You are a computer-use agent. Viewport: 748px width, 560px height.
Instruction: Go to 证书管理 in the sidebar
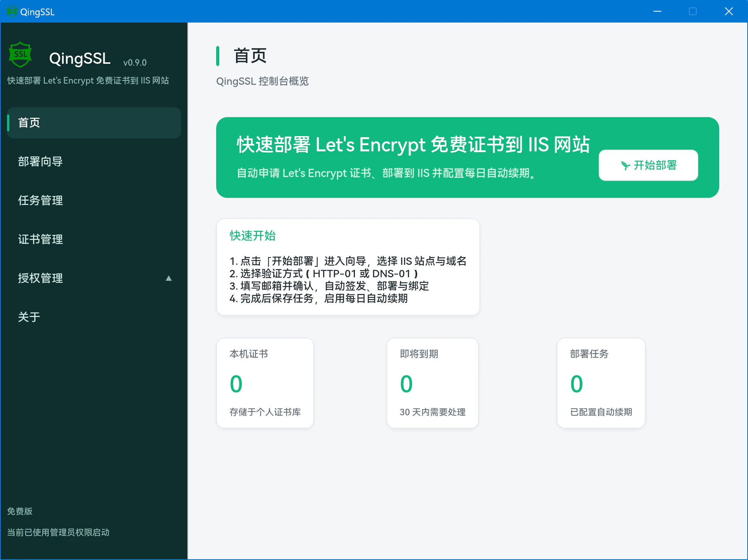pos(94,240)
